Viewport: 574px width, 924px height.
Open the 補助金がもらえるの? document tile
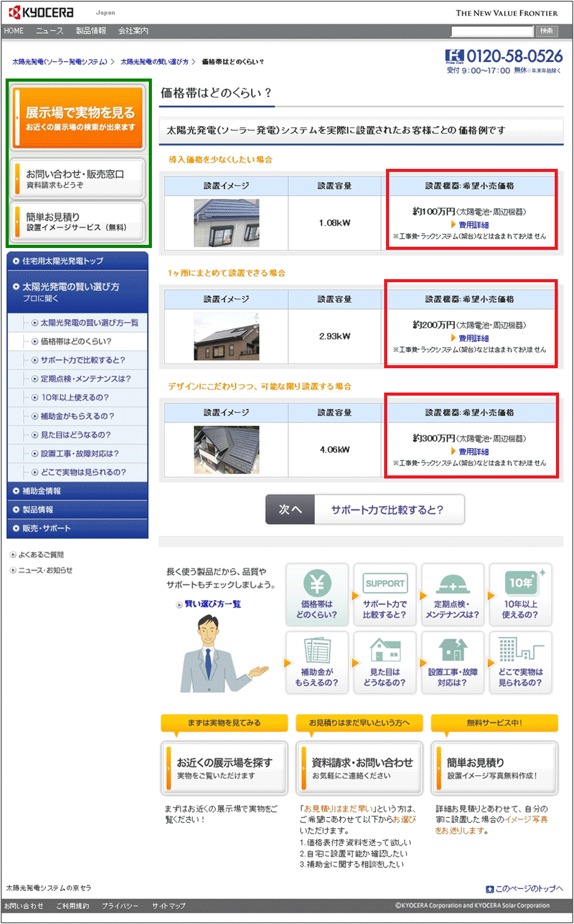[x=318, y=663]
